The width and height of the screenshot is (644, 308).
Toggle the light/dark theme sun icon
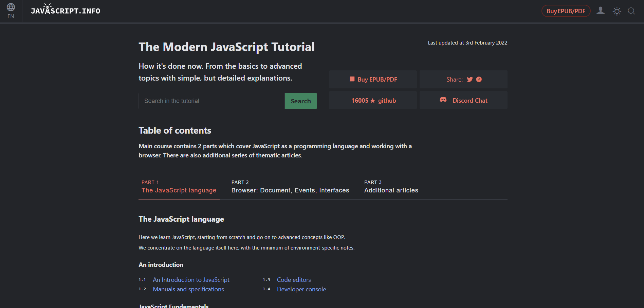617,11
